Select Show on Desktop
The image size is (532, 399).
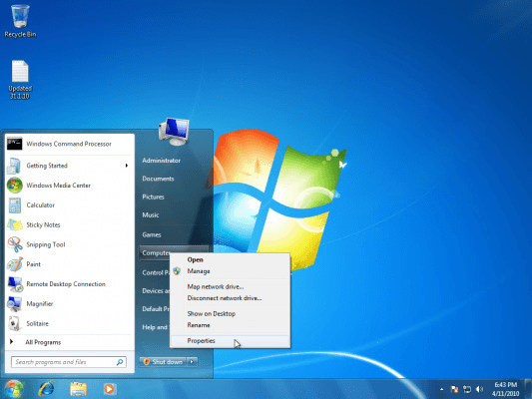(230, 314)
